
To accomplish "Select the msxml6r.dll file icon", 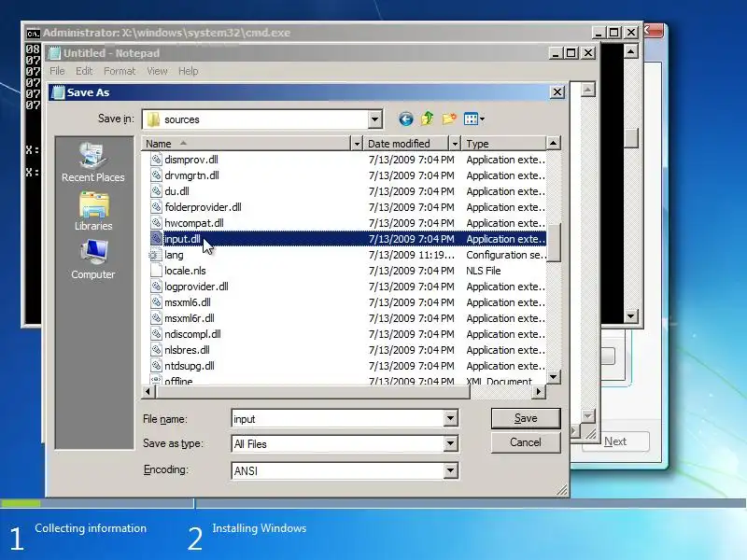I will [x=156, y=318].
